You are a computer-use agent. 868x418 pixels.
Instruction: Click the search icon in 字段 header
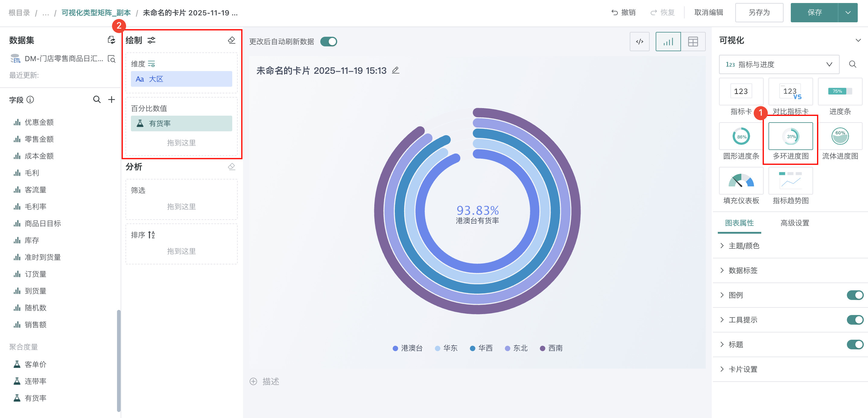[97, 100]
